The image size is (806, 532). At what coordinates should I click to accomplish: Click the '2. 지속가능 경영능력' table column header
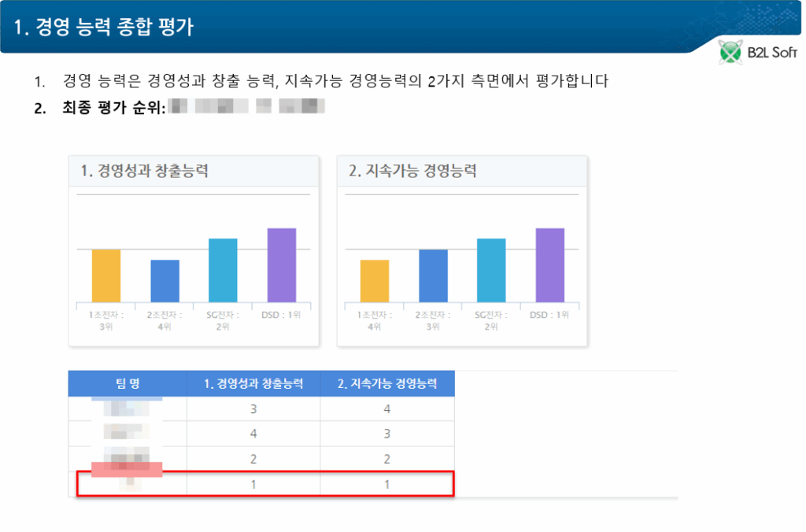[387, 384]
